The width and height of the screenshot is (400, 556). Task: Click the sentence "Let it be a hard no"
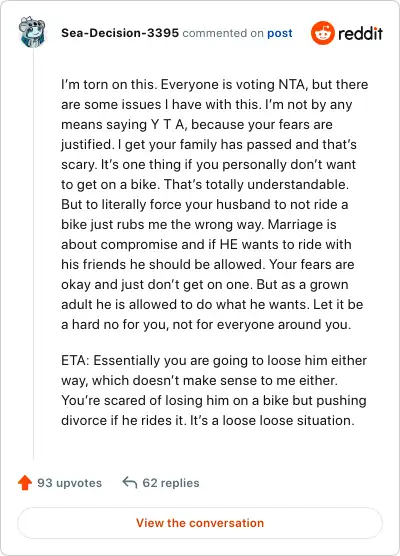coord(215,315)
